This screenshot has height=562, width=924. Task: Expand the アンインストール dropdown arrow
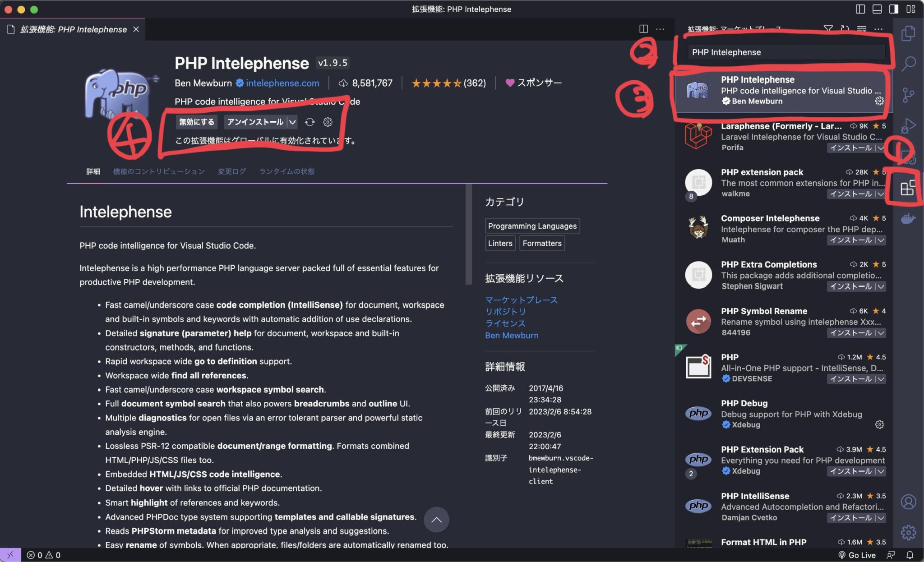[x=293, y=122]
